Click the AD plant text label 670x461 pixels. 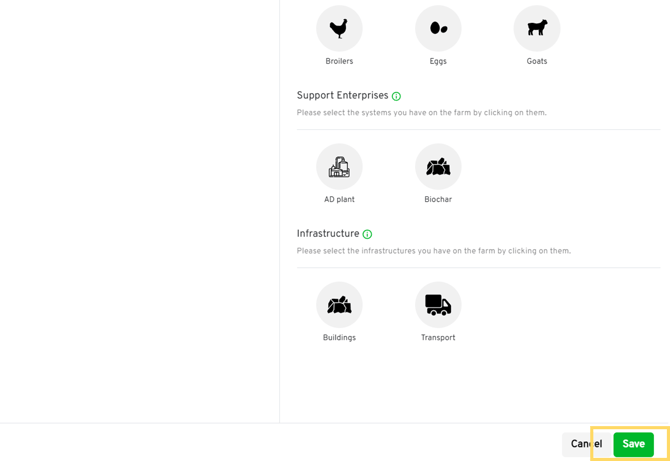(339, 200)
